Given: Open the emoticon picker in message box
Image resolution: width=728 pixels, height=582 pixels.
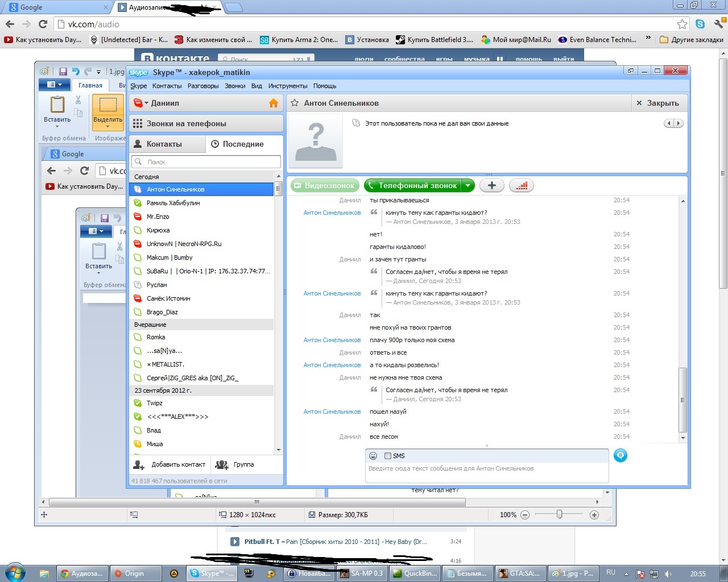Looking at the screenshot, I should point(373,456).
